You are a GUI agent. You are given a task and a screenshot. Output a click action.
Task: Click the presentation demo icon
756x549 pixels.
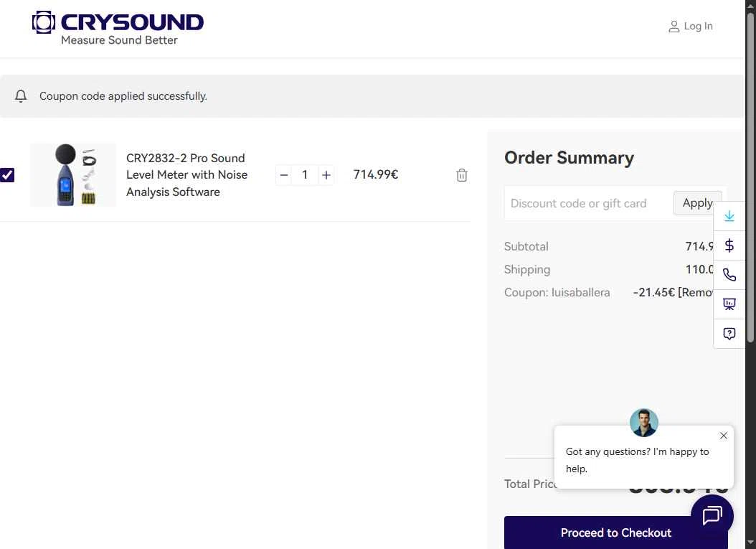(729, 304)
